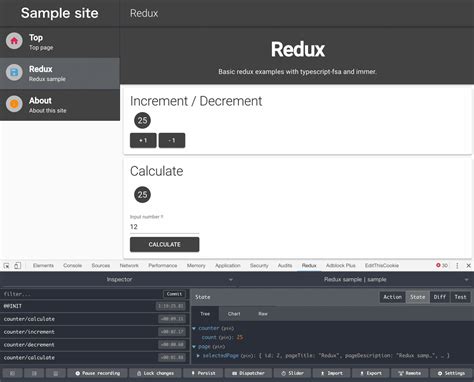Toggle Lock changes
Screen dimensions: 474x382
tap(155, 373)
